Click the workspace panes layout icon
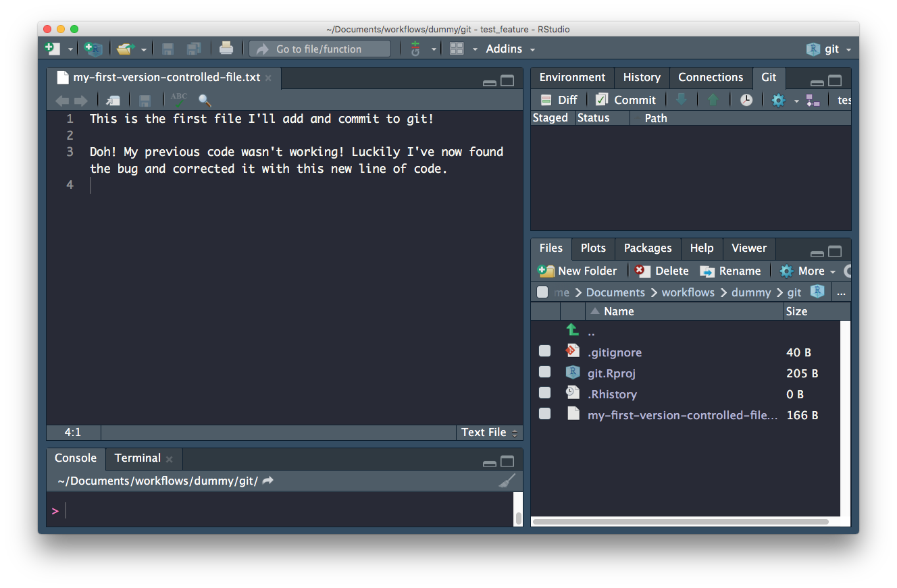 tap(457, 49)
